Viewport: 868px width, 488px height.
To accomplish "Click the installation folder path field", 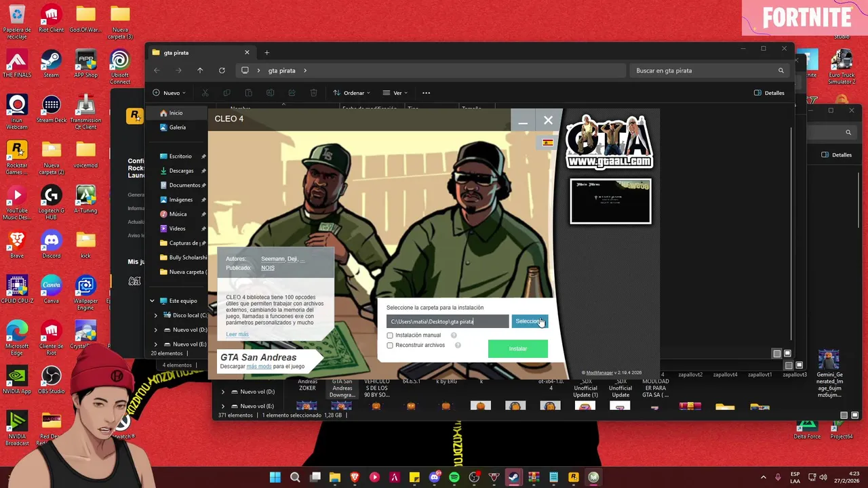I will [448, 321].
